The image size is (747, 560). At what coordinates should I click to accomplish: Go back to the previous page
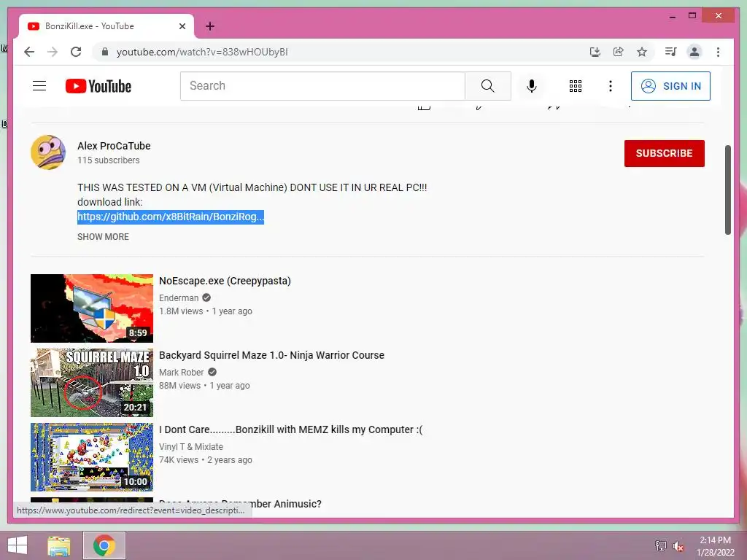point(29,52)
